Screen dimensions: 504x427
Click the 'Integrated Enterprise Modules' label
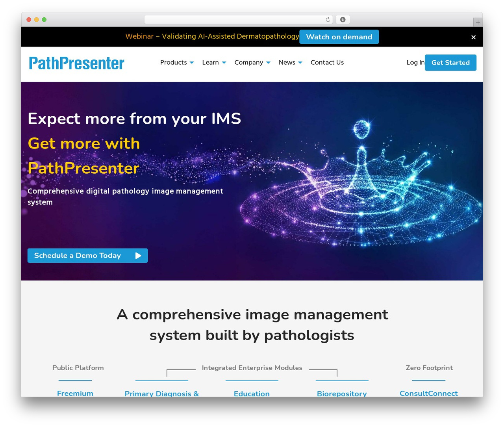point(252,368)
